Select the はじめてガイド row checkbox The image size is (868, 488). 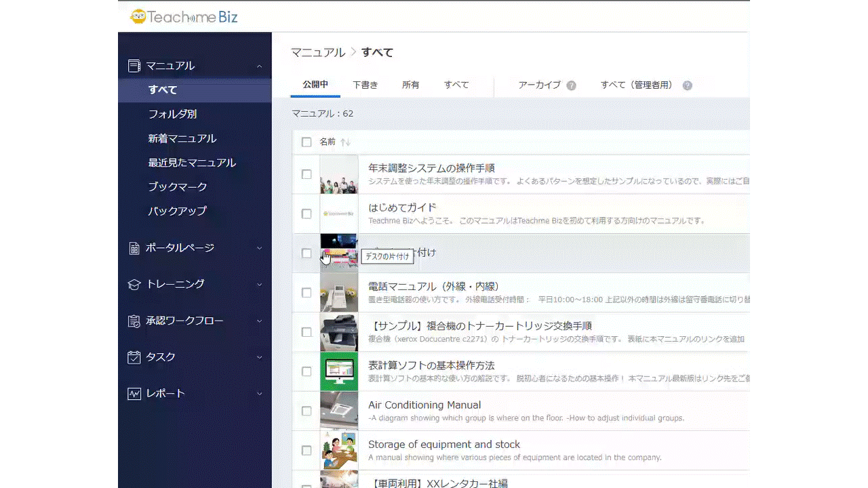pos(307,213)
